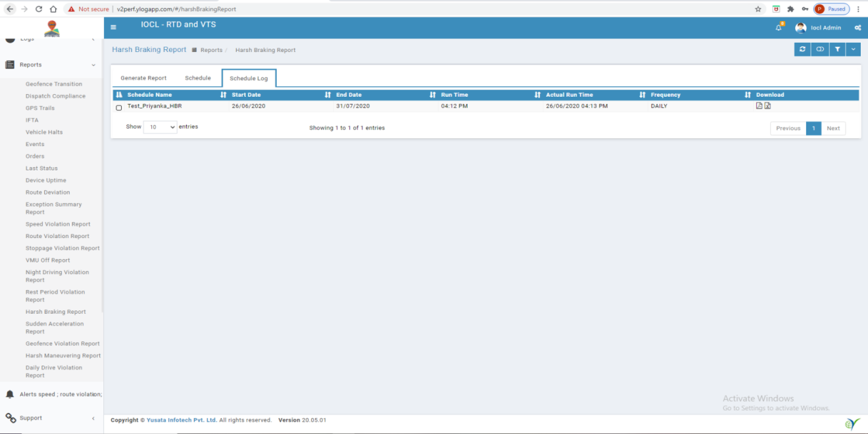Open the Show entries count dropdown

tap(160, 128)
